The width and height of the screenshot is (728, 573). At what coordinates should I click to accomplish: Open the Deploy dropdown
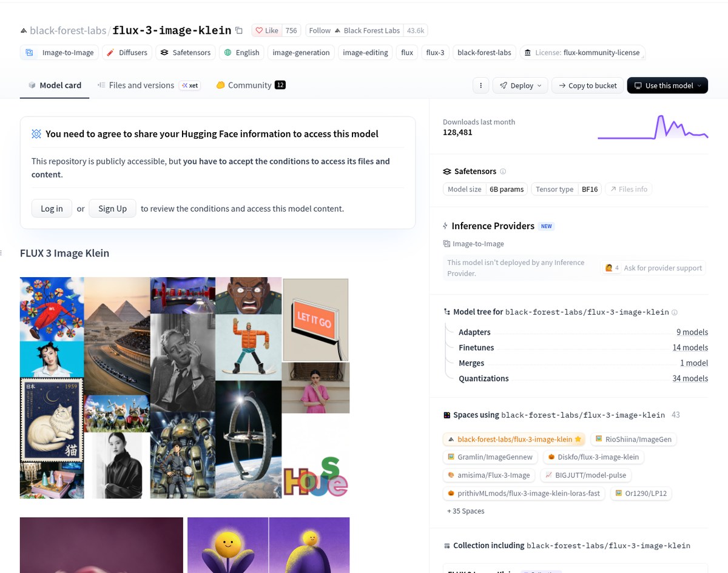pyautogui.click(x=520, y=85)
